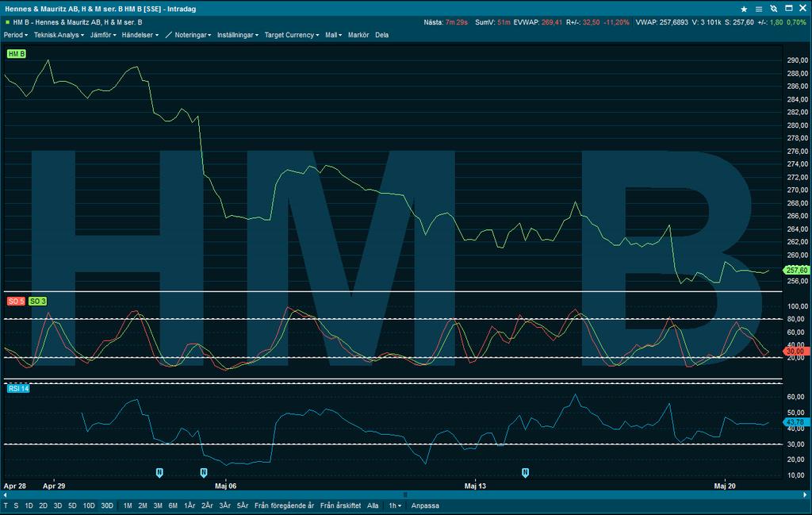812x515 pixels.
Task: Click the Maj 20 date axis label
Action: [725, 486]
